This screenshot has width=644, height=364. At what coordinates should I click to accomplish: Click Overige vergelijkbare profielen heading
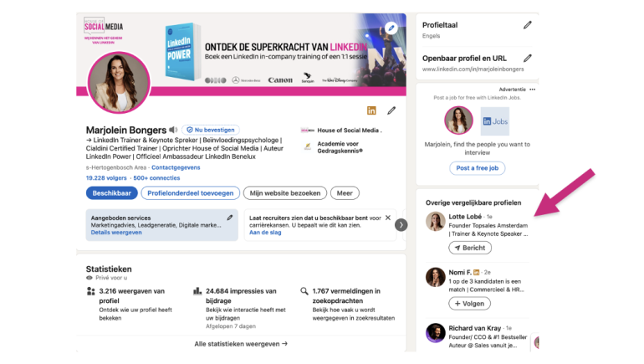[x=473, y=203]
